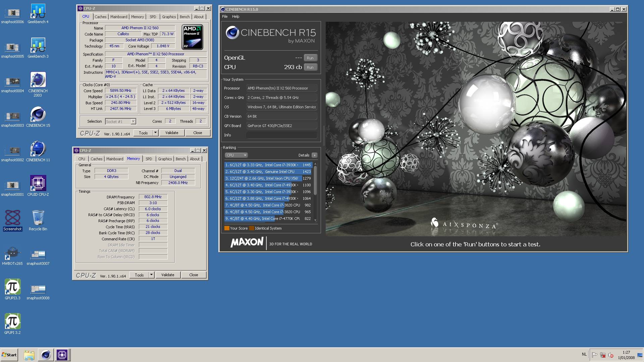Switch to Bench tab in top CPU-Z window
644x362 pixels.
[x=184, y=17]
